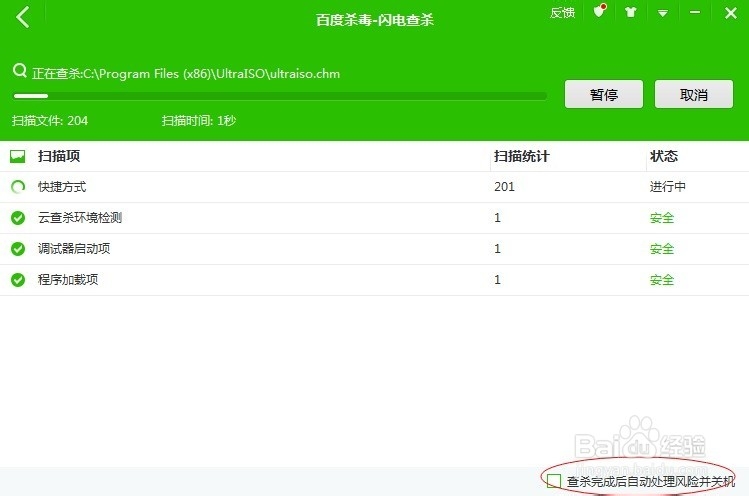Viewport: 749px width, 496px height.
Task: Click the 扫描项 column header
Action: 59,156
